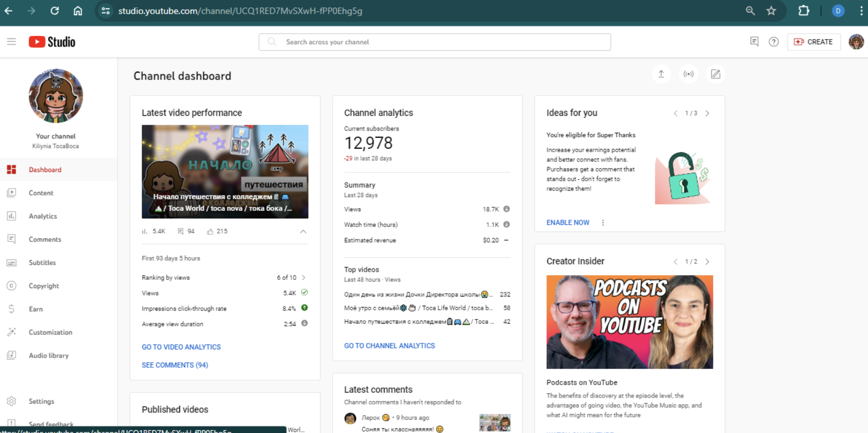Open Earn section in sidebar
868x433 pixels.
point(58,309)
